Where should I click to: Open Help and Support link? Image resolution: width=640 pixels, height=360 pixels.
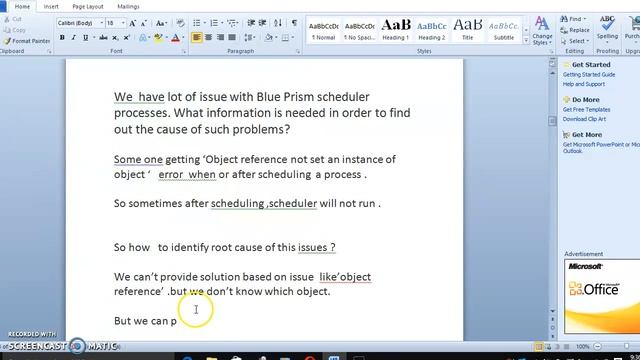(584, 84)
